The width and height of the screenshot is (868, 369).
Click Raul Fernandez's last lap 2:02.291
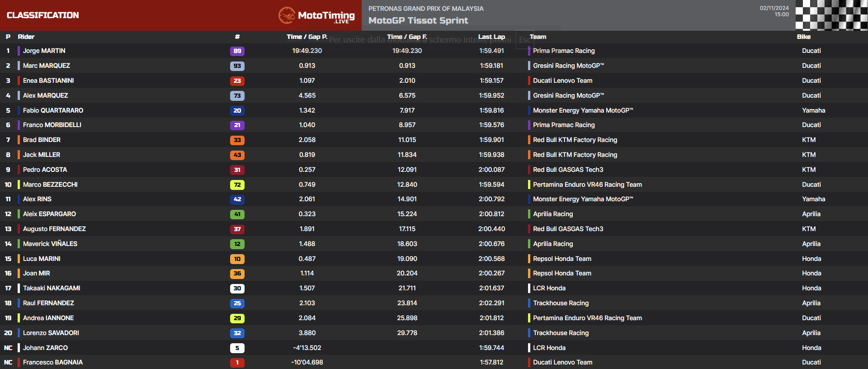(x=491, y=303)
